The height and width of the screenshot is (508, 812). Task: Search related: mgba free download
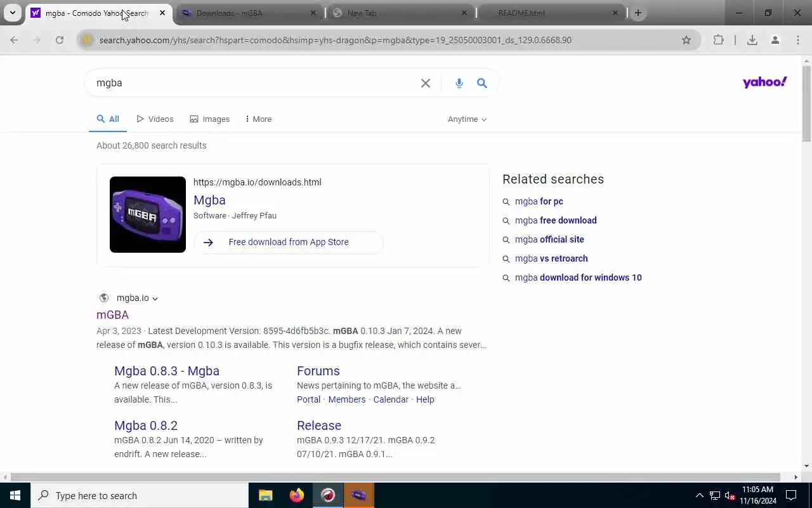coord(556,220)
